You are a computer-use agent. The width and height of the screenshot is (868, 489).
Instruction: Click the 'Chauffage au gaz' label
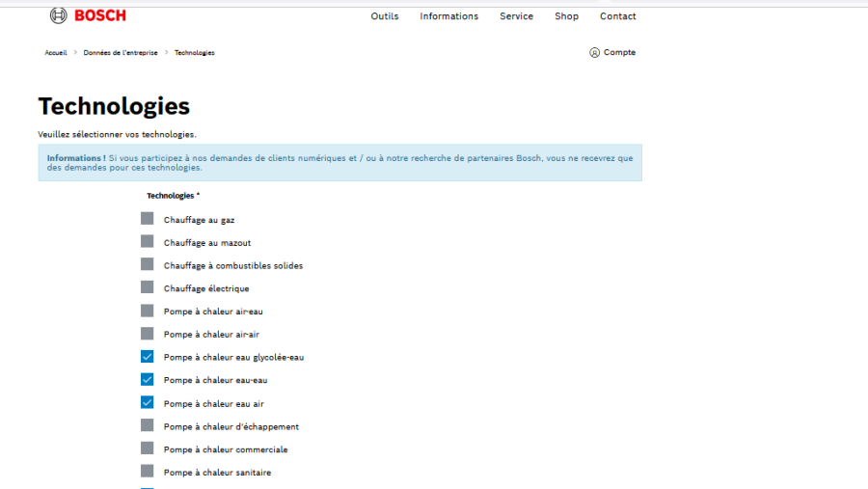199,220
